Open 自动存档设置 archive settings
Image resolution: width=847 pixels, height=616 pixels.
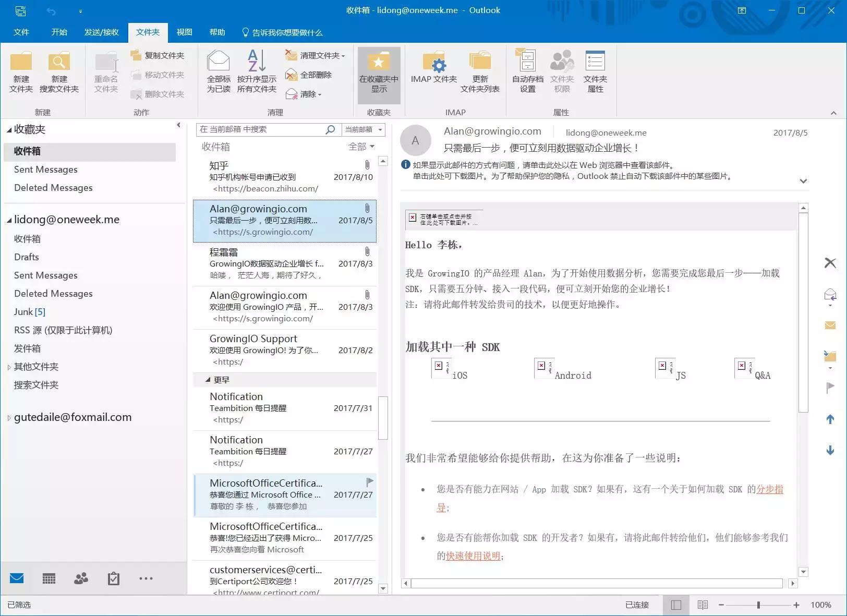tap(526, 71)
